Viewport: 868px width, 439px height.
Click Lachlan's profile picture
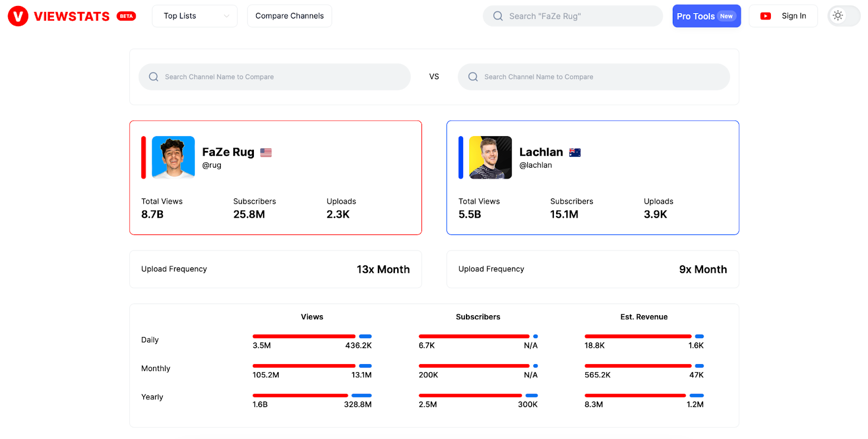(490, 157)
